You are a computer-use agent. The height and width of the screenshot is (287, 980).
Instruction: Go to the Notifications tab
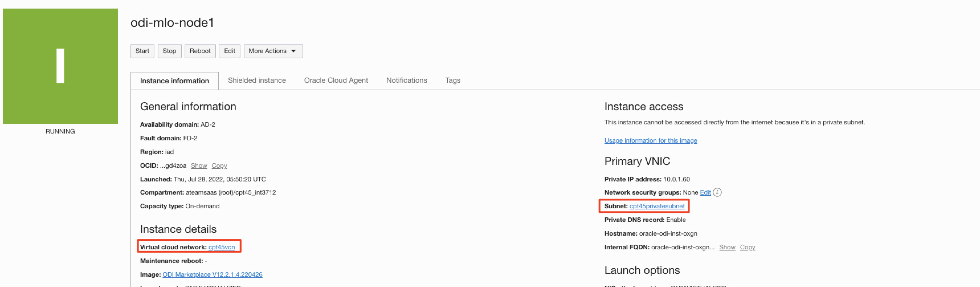tap(407, 80)
